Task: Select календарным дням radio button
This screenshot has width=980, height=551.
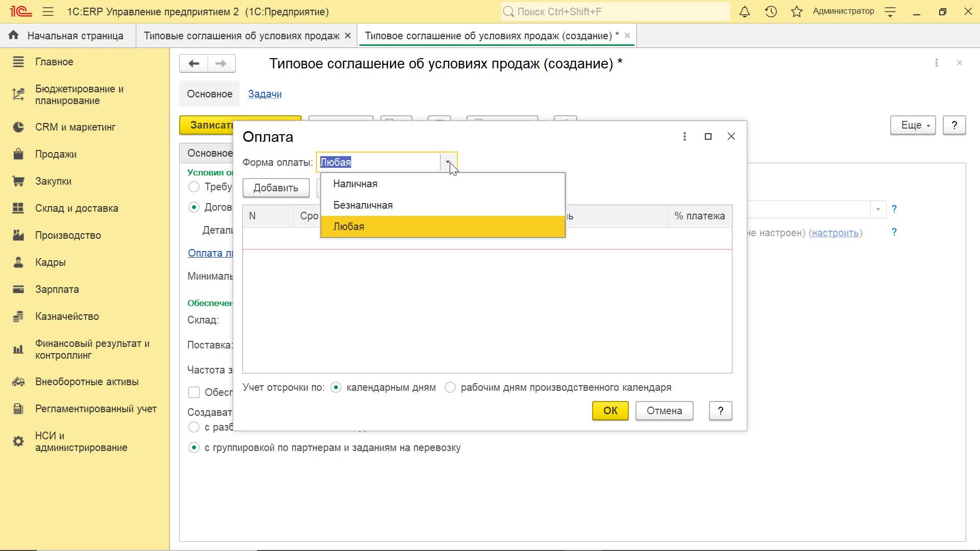Action: click(x=336, y=387)
